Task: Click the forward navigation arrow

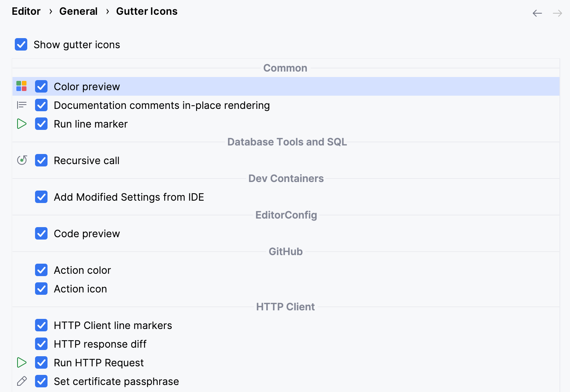Action: tap(558, 13)
